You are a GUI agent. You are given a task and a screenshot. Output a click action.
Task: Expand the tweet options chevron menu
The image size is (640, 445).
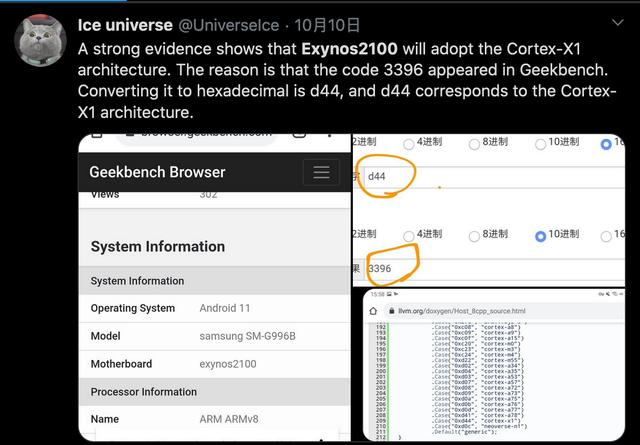tap(618, 22)
